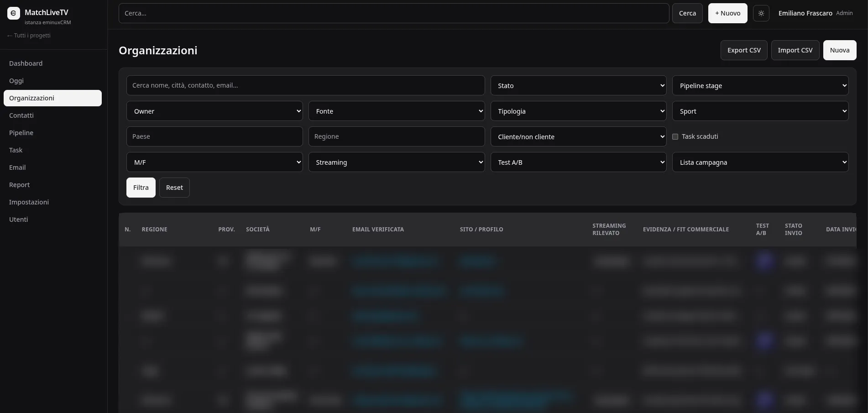
Task: Expand the Fonte filter dropdown
Action: pyautogui.click(x=397, y=111)
